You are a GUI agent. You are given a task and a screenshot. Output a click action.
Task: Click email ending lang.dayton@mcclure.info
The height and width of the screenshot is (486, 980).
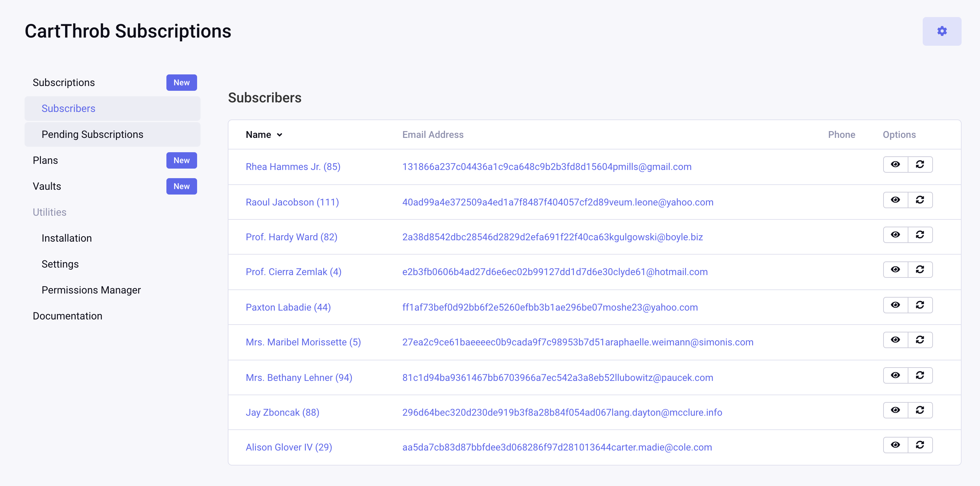pyautogui.click(x=562, y=413)
